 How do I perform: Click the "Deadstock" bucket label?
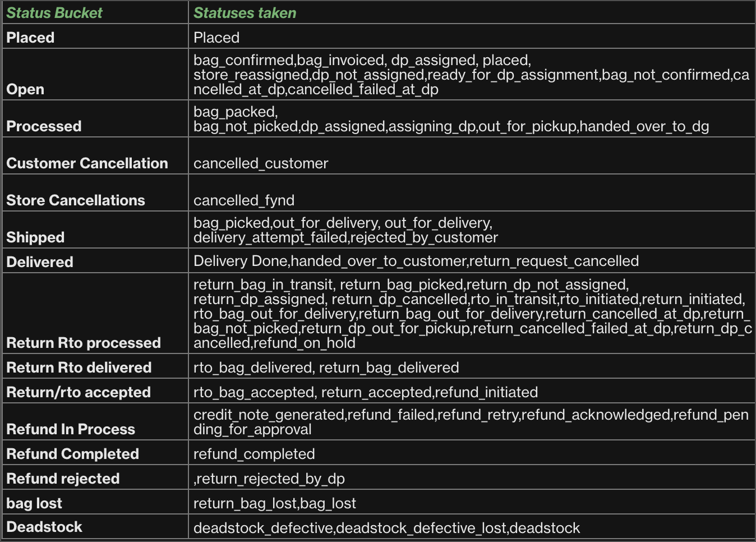click(44, 527)
